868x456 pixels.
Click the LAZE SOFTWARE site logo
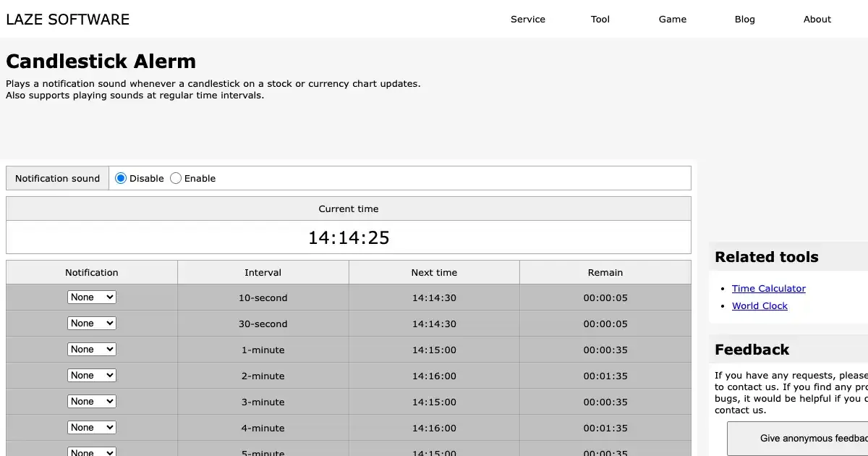pyautogui.click(x=68, y=20)
